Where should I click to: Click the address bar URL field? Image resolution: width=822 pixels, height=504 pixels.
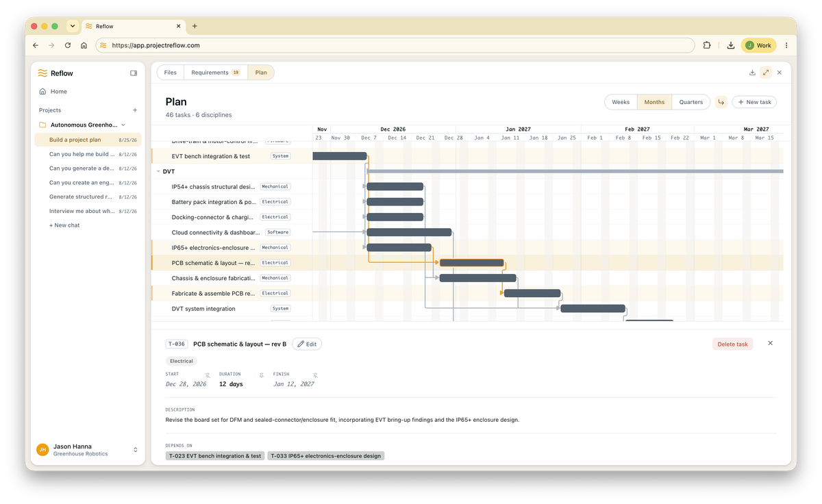[395, 45]
